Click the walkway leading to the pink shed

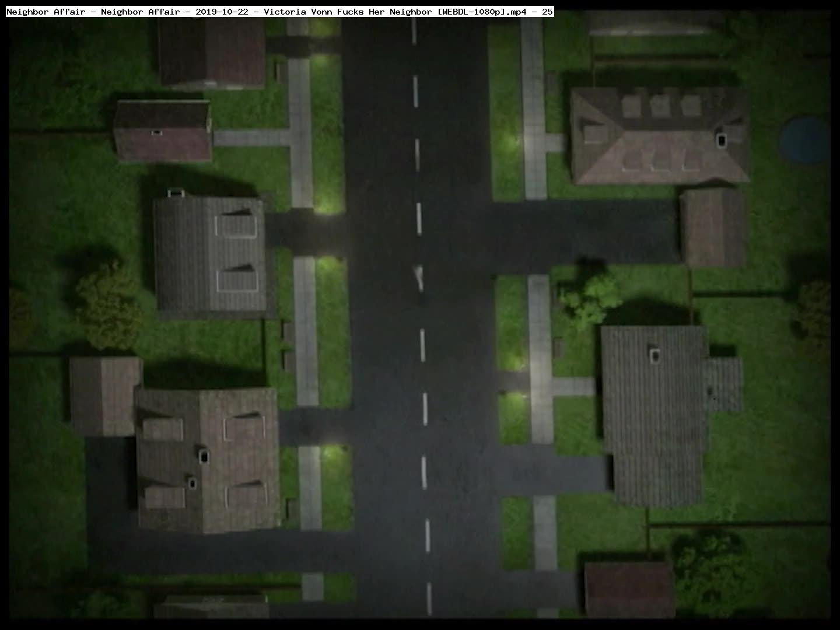point(251,138)
